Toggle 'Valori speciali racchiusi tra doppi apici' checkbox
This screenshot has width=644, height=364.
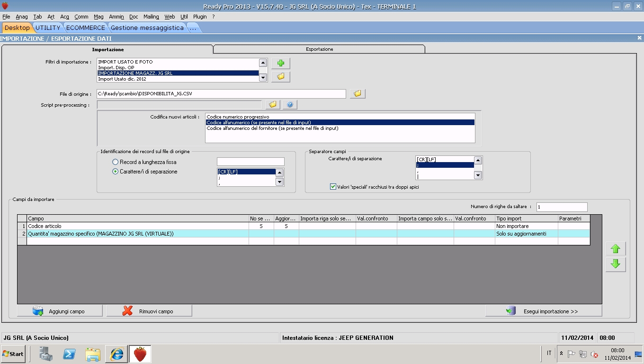point(333,187)
